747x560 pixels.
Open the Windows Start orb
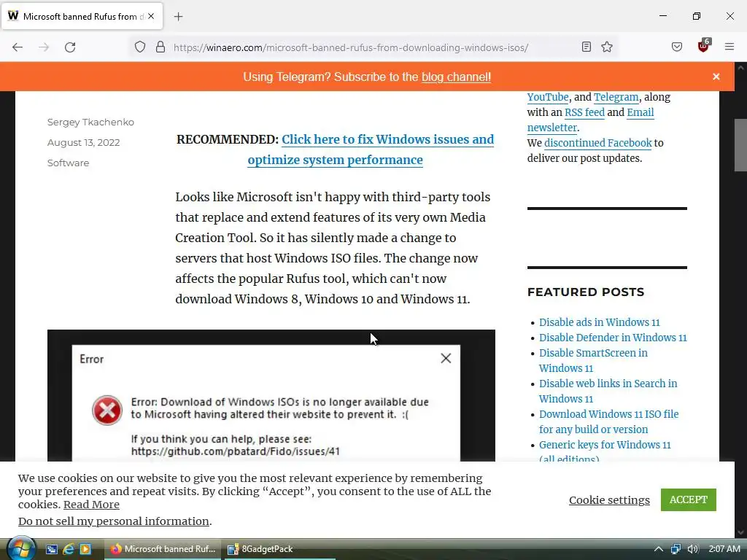(20, 548)
